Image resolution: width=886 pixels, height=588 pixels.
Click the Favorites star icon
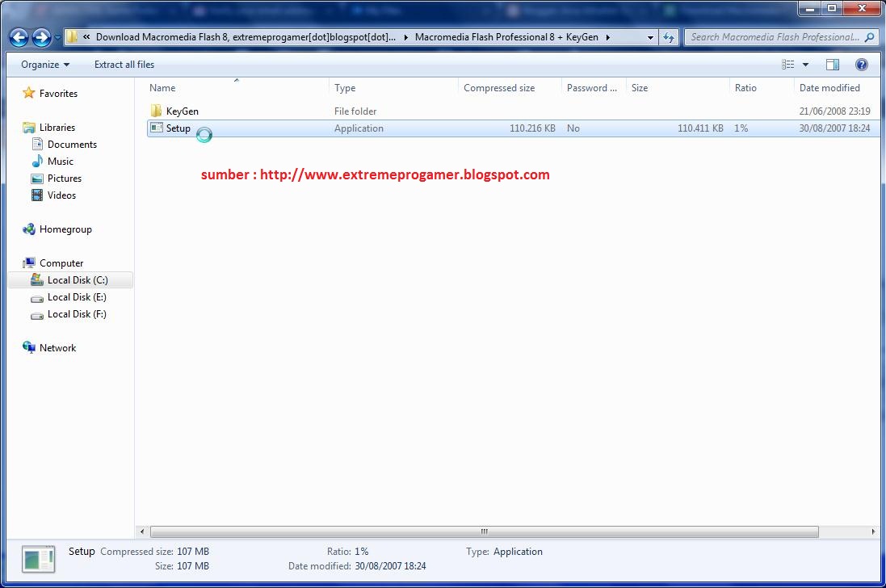[29, 93]
